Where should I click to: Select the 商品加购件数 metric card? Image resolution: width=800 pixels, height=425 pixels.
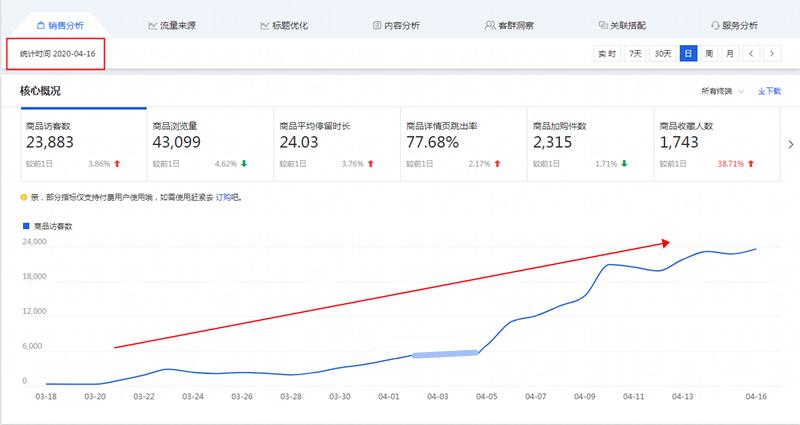point(590,144)
